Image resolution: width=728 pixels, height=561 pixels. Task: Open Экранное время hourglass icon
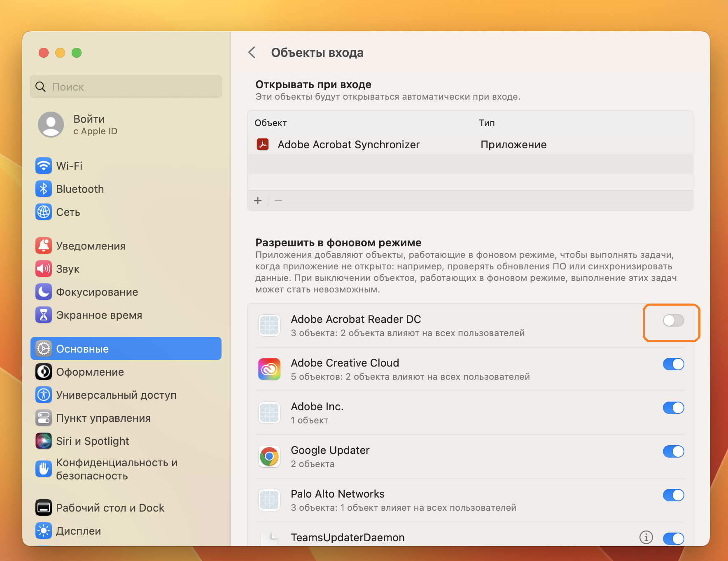(x=44, y=315)
